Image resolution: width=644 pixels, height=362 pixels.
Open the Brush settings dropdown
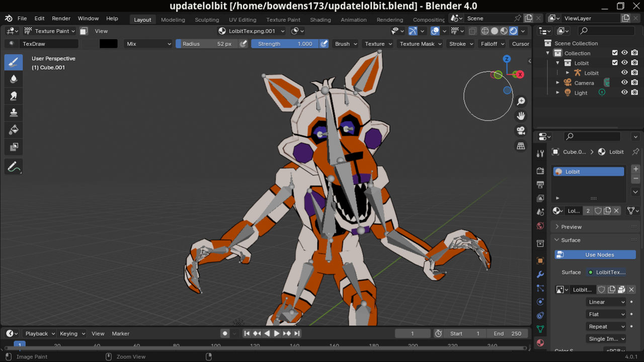click(x=346, y=44)
